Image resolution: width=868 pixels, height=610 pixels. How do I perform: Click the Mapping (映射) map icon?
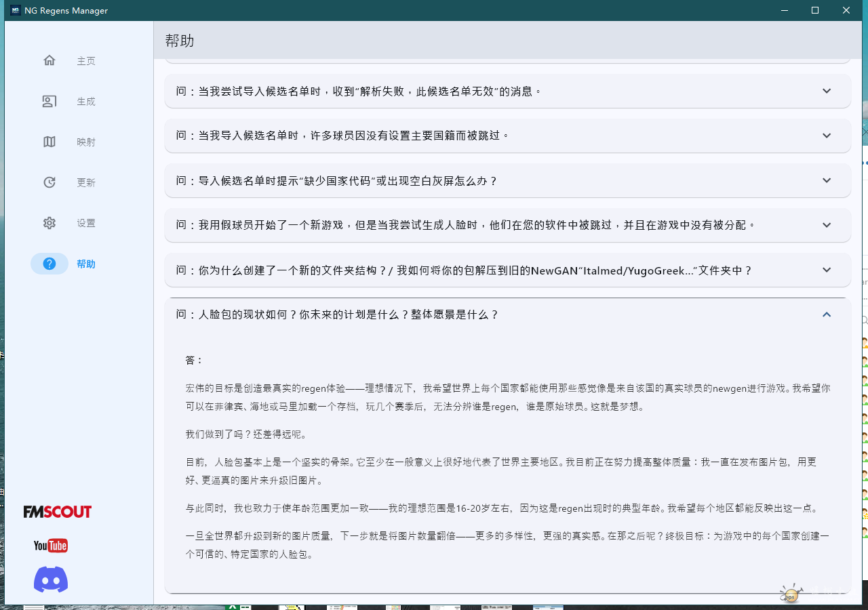[50, 142]
